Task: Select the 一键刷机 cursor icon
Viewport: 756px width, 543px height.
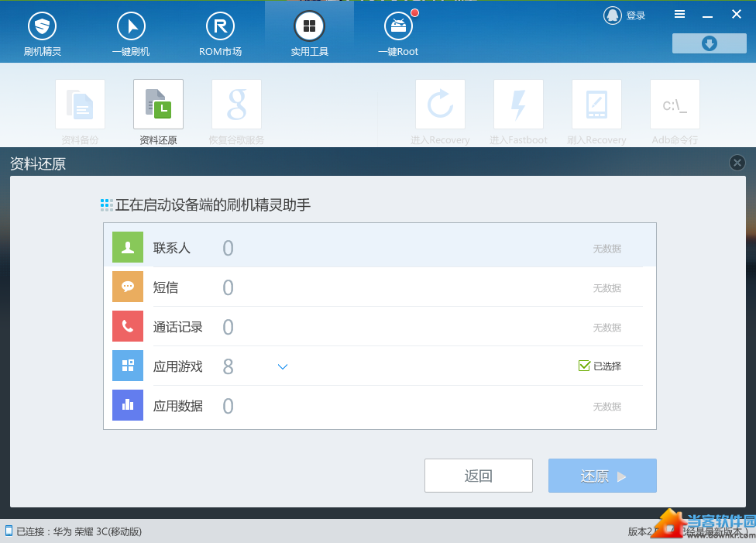Action: click(131, 27)
